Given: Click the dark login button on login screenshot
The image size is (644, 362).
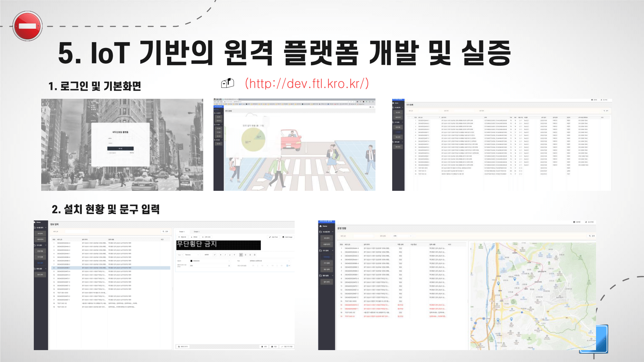Looking at the screenshot, I should 120,148.
